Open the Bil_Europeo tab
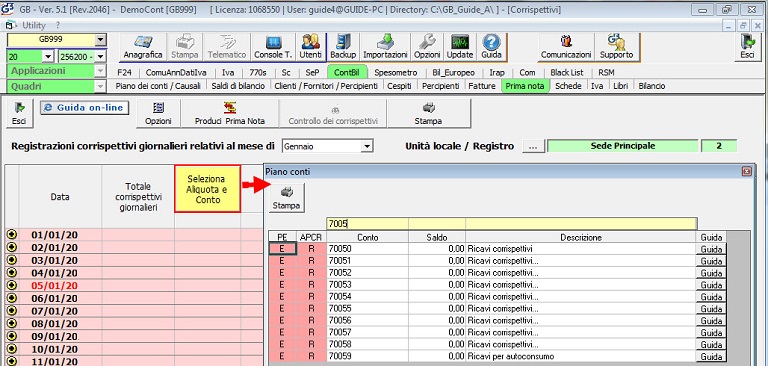This screenshot has height=366, width=768. (x=454, y=73)
